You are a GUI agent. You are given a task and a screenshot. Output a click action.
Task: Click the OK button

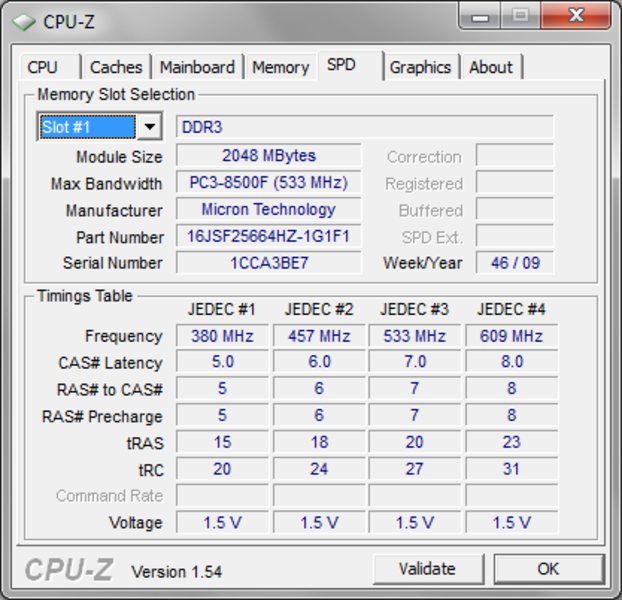point(548,569)
